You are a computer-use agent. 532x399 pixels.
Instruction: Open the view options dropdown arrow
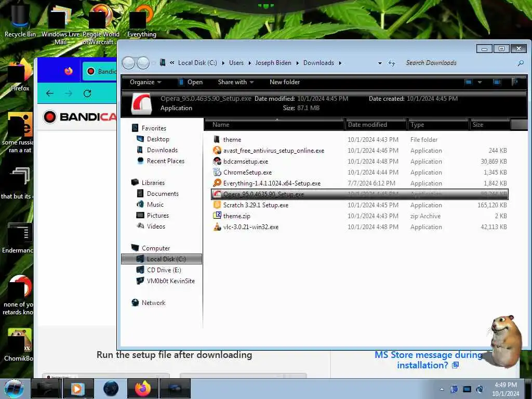coord(480,82)
